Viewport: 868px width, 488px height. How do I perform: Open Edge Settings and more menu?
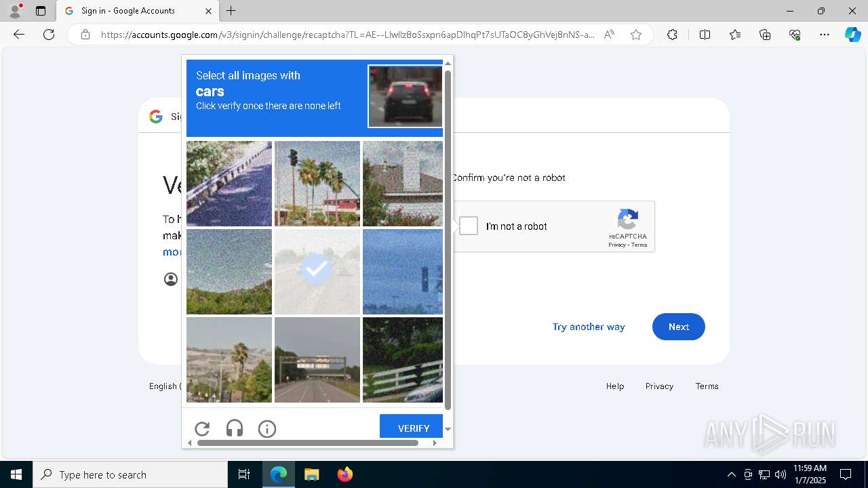825,35
